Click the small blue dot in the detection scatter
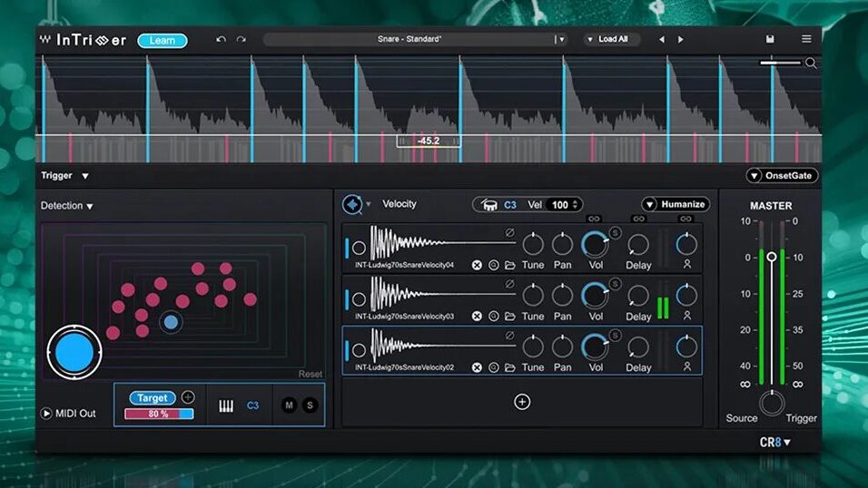This screenshot has height=488, width=868. 171,322
